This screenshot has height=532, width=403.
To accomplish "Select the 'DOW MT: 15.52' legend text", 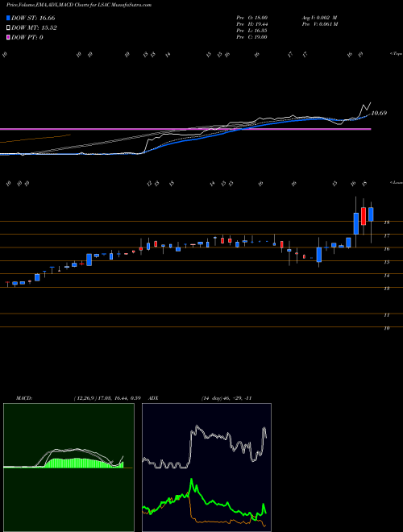I will pyautogui.click(x=34, y=28).
